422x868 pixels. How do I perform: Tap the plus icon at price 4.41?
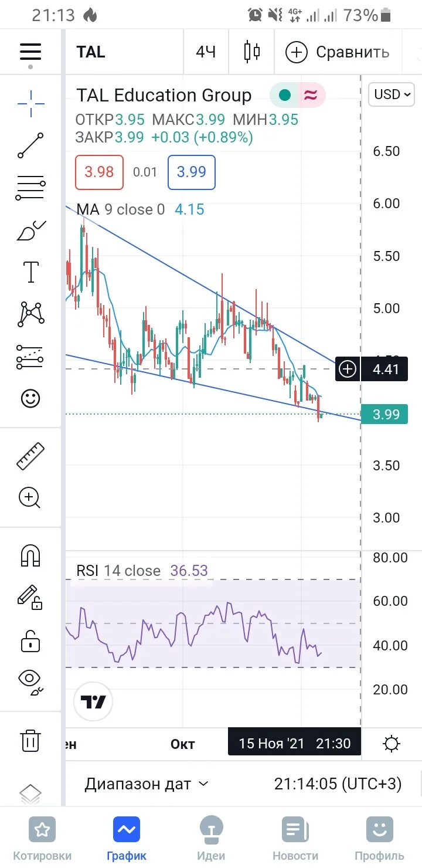coord(348,369)
